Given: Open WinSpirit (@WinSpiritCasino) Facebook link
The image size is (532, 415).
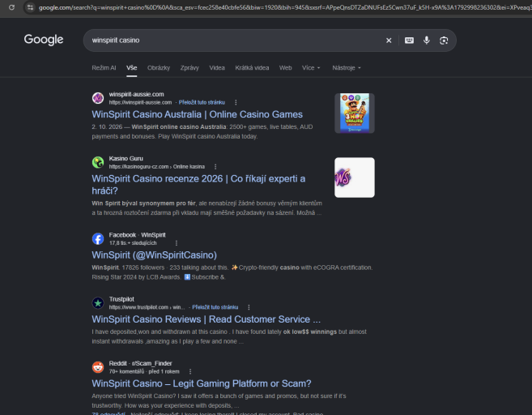Looking at the screenshot, I should (154, 255).
